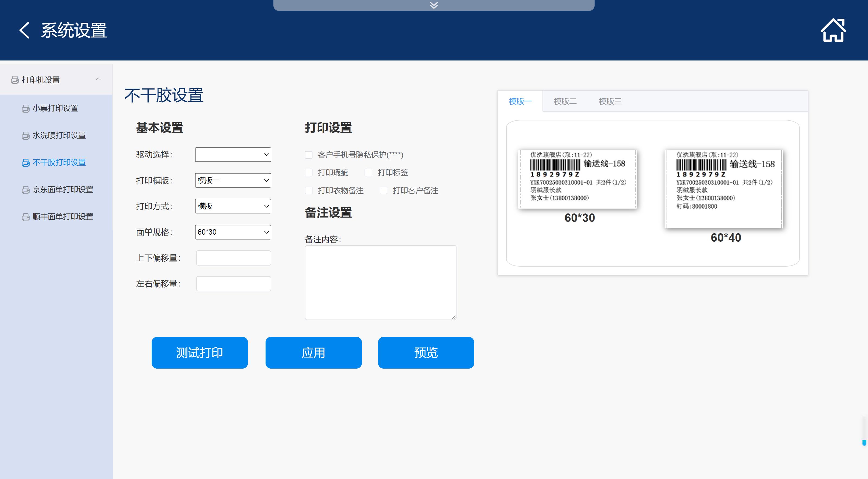Open the 面单规格 60*30 dropdown

233,232
